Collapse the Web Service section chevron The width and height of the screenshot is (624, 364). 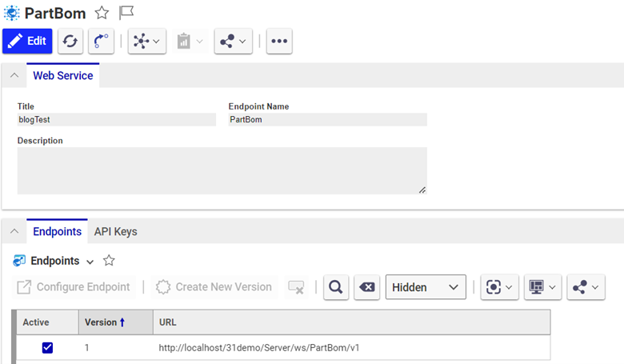(x=14, y=76)
